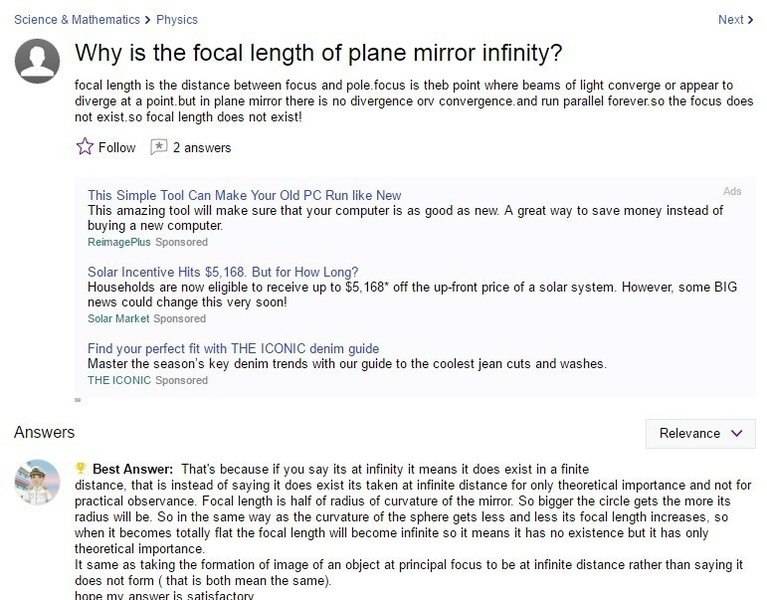Click the Follow star icon
The width and height of the screenshot is (767, 600).
pyautogui.click(x=85, y=147)
